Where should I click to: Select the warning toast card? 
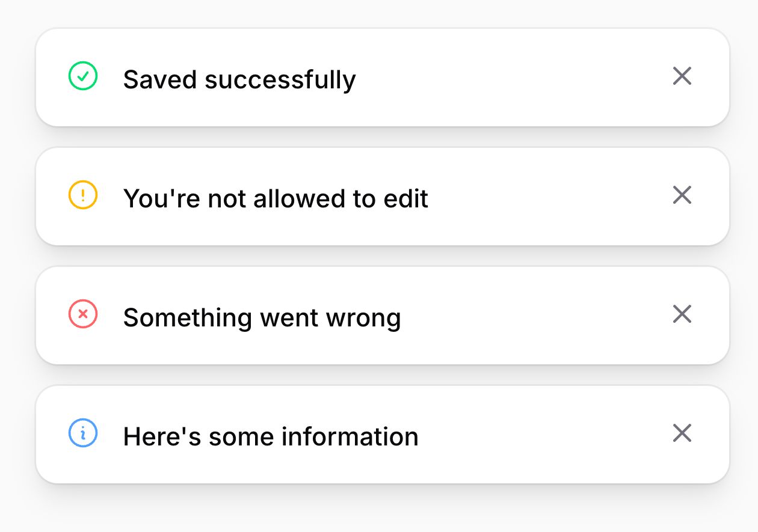tap(379, 197)
